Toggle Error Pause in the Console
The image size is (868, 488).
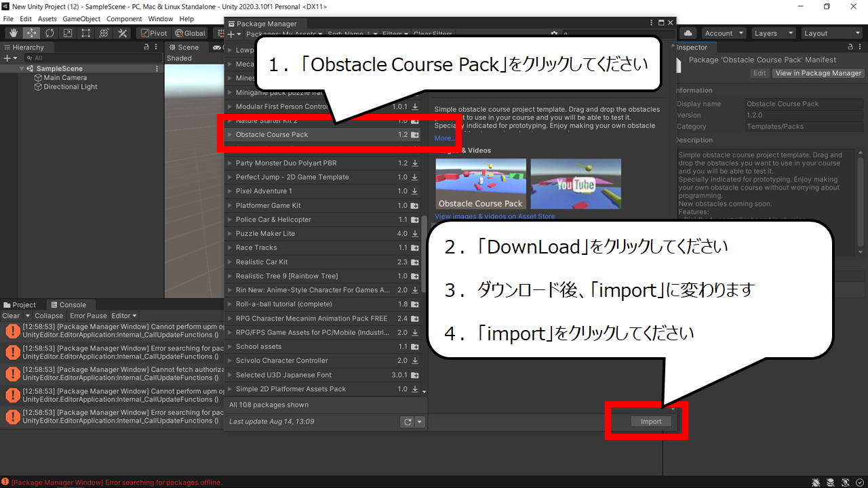click(88, 316)
